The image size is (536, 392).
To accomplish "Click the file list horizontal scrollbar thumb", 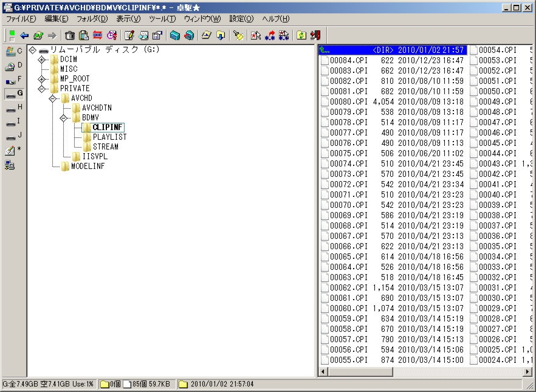I will [360, 371].
